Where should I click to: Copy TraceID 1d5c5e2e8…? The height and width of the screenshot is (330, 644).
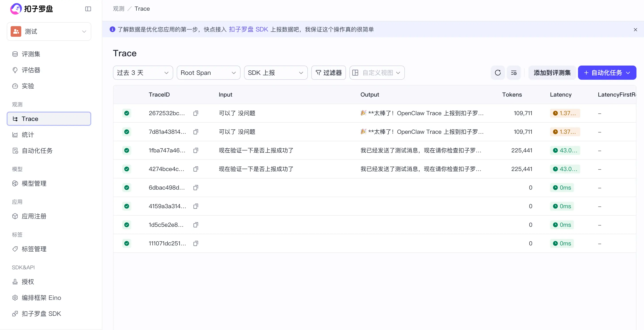point(196,225)
